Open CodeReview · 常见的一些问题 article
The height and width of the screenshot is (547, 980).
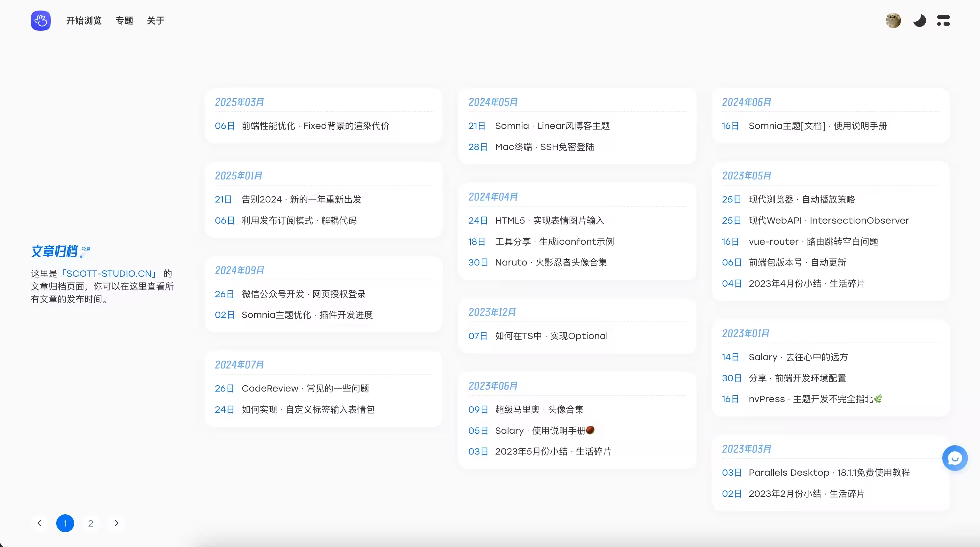click(x=305, y=388)
